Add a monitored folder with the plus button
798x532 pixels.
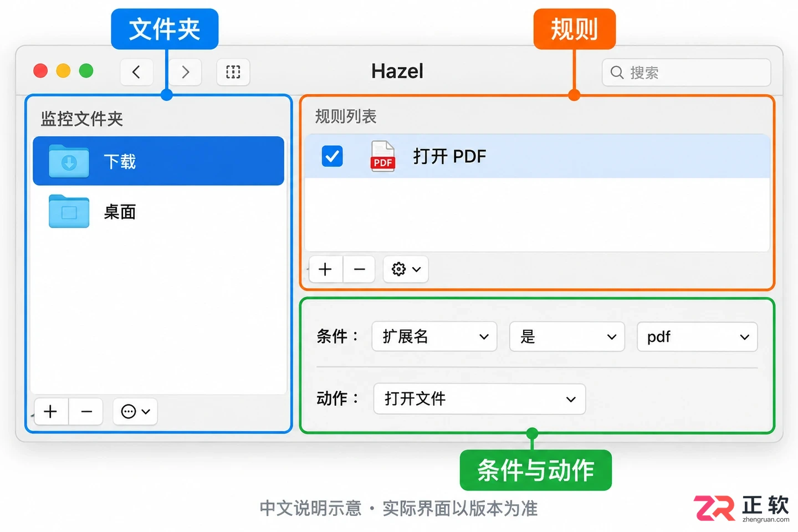pyautogui.click(x=51, y=412)
